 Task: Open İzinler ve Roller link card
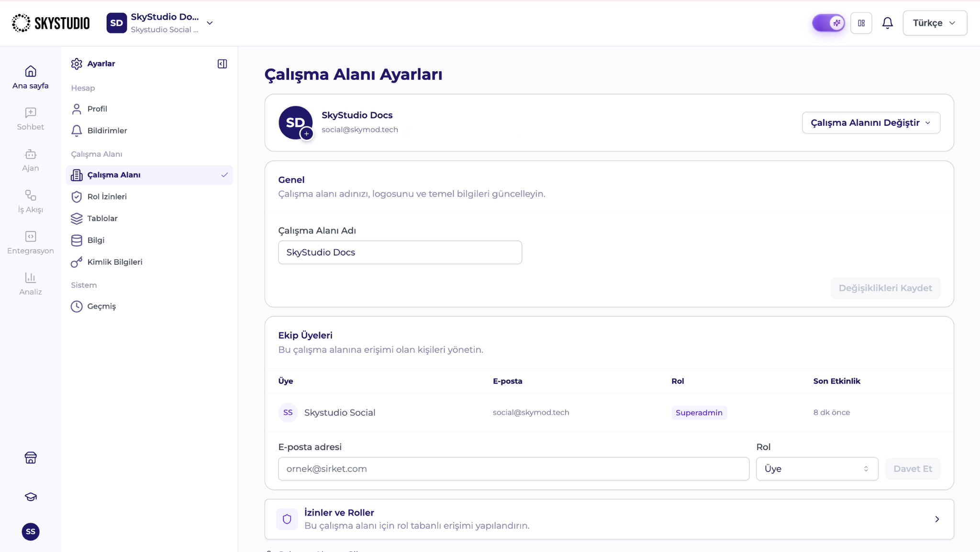pyautogui.click(x=609, y=519)
